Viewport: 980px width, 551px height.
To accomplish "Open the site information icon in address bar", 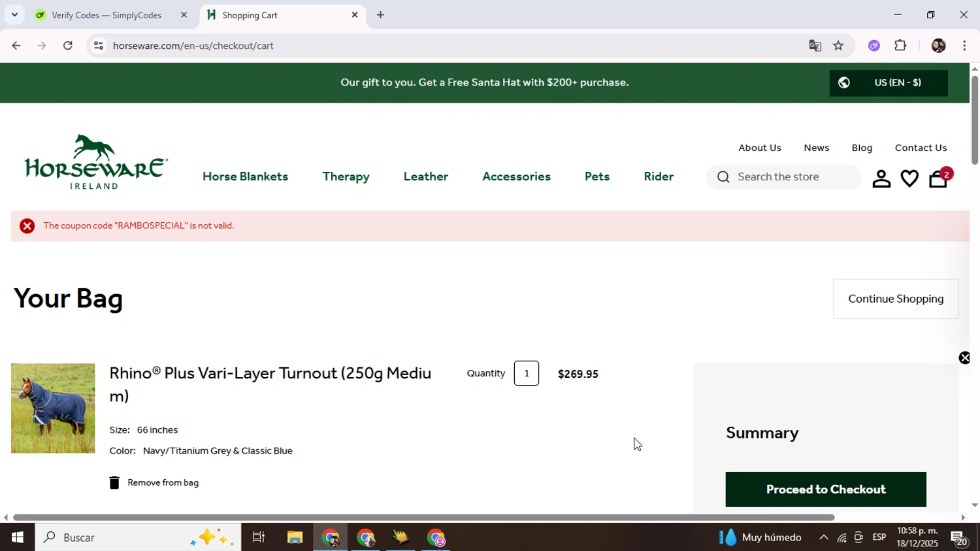I will click(98, 46).
